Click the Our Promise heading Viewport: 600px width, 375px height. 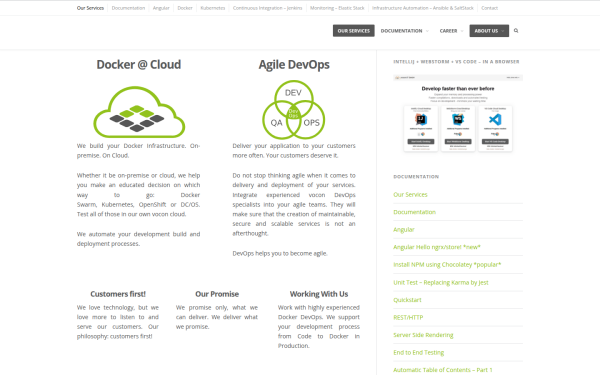pos(217,294)
